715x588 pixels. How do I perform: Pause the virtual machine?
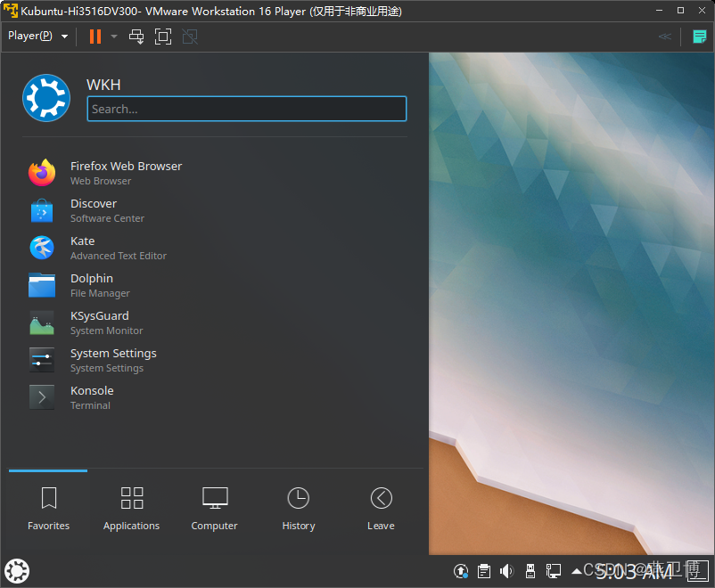[x=95, y=37]
